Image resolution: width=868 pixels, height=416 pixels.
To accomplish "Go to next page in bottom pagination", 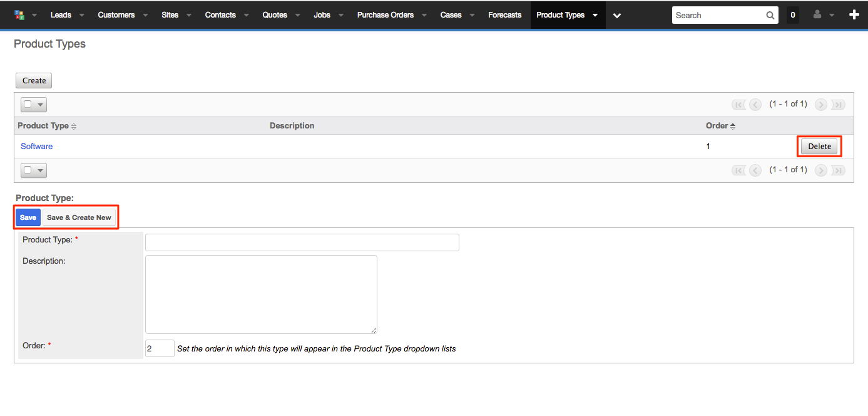I will point(821,170).
